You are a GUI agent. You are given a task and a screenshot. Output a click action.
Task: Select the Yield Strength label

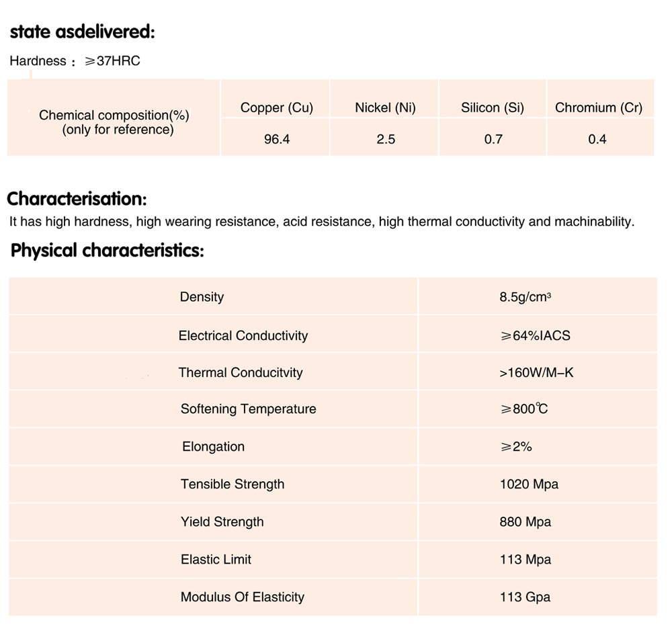click(222, 522)
